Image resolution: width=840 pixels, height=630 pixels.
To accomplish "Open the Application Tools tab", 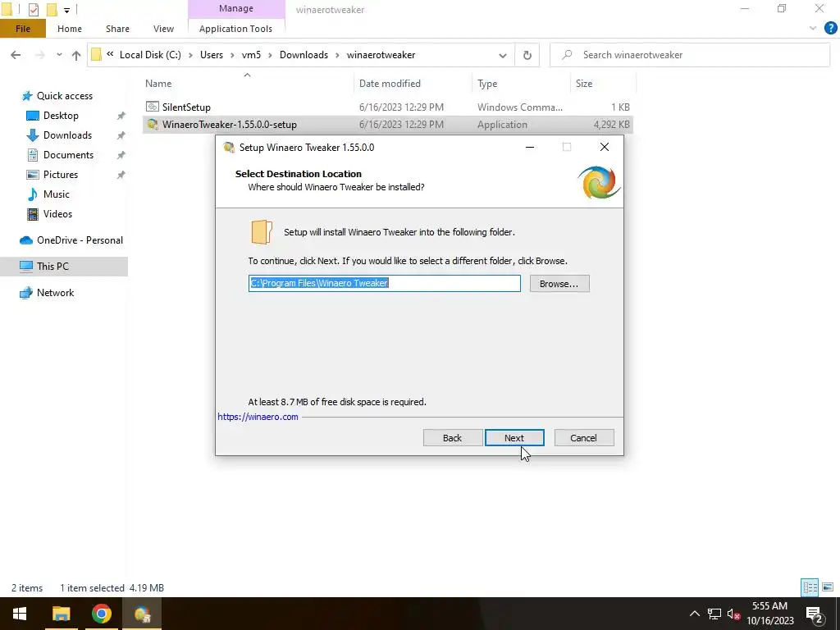I will 235,29.
